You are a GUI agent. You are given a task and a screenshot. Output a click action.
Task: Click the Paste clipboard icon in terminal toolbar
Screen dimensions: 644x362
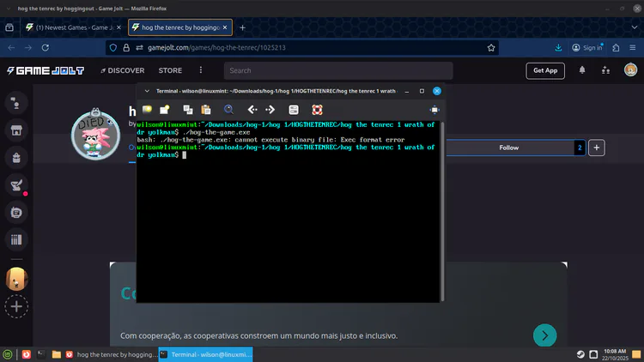pyautogui.click(x=206, y=110)
